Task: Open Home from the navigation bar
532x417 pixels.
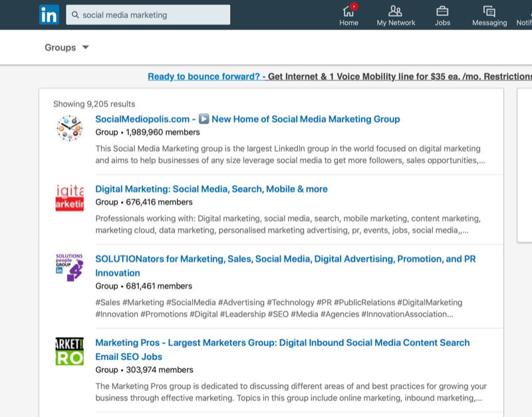Action: (348, 15)
